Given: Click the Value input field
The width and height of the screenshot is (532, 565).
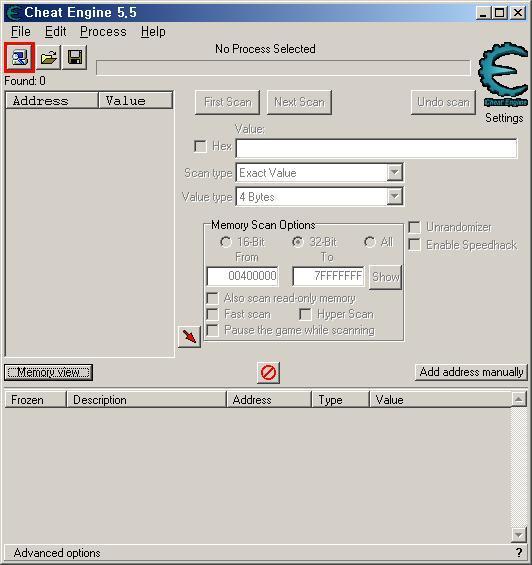Looking at the screenshot, I should (x=376, y=148).
